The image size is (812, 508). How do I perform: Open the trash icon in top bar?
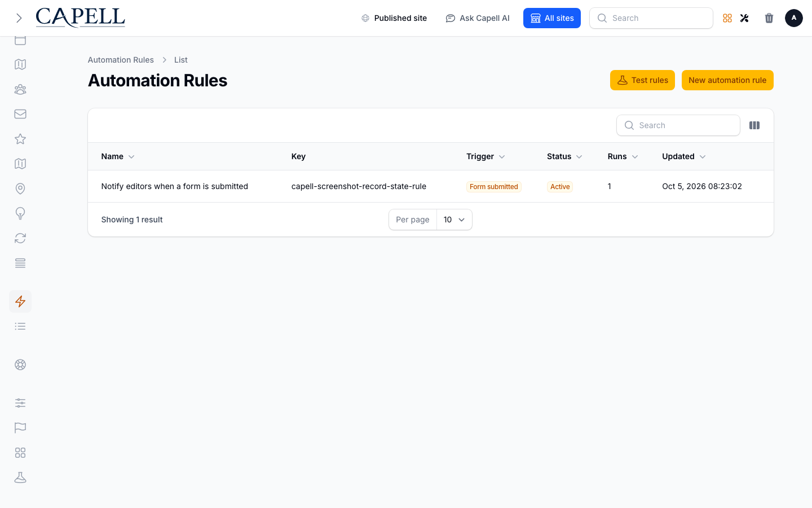769,18
